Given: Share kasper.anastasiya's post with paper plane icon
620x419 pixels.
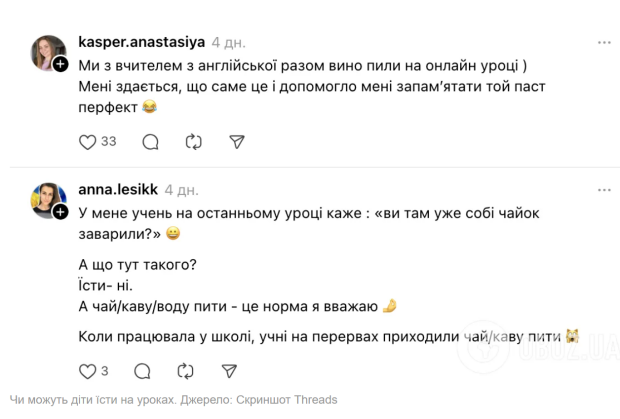Looking at the screenshot, I should (x=237, y=142).
